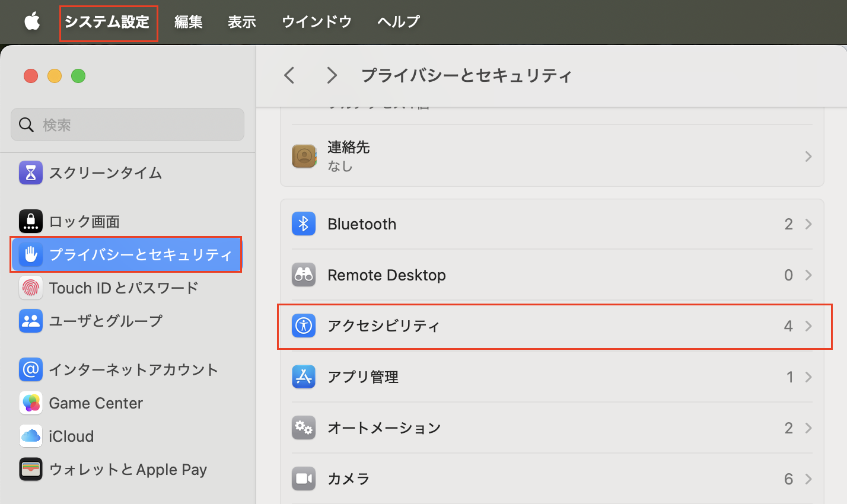Open インターネットアカウント settings
The image size is (847, 504).
(x=133, y=369)
